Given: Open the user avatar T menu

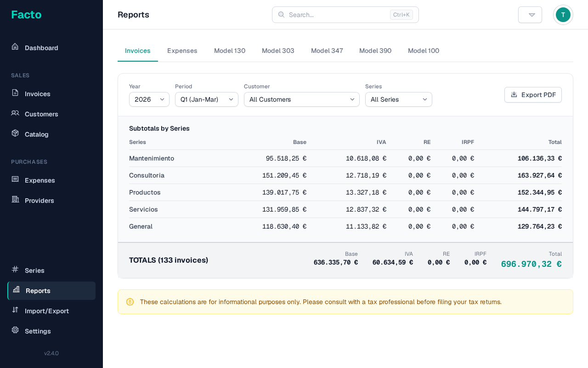Looking at the screenshot, I should click(x=563, y=15).
